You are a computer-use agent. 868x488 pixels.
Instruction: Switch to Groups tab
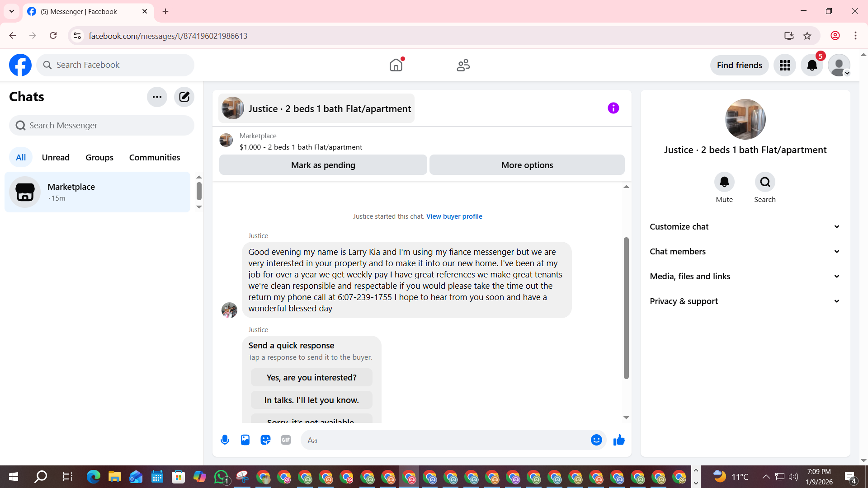tap(99, 157)
